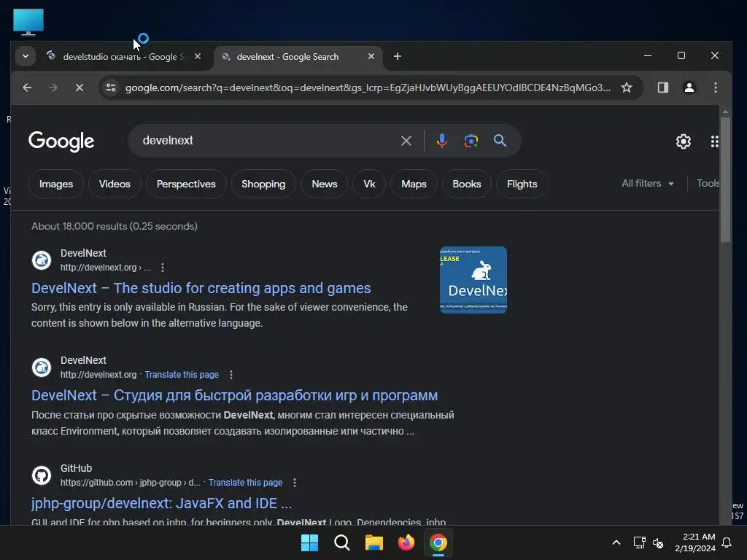The width and height of the screenshot is (747, 560).
Task: Click the page vertical scrollbar
Action: (x=725, y=179)
